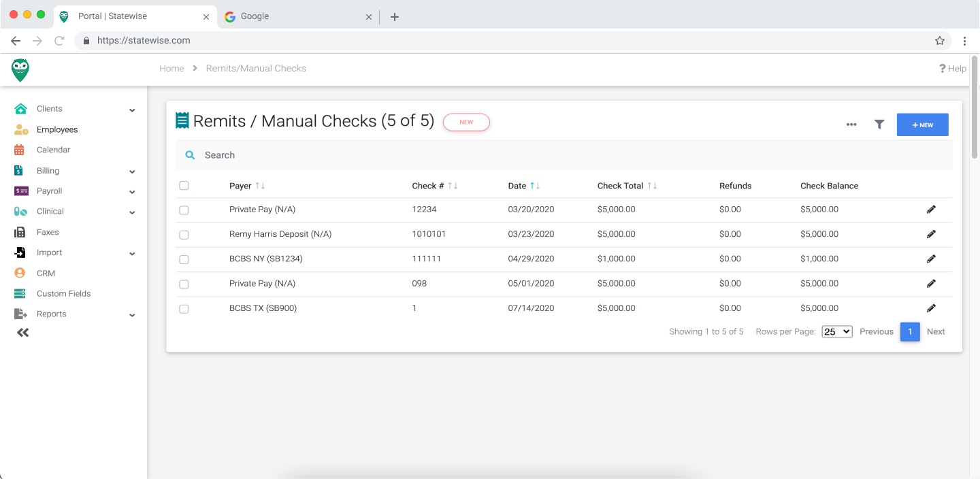This screenshot has width=980, height=479.
Task: Sort by Payer column arrows
Action: tap(260, 186)
